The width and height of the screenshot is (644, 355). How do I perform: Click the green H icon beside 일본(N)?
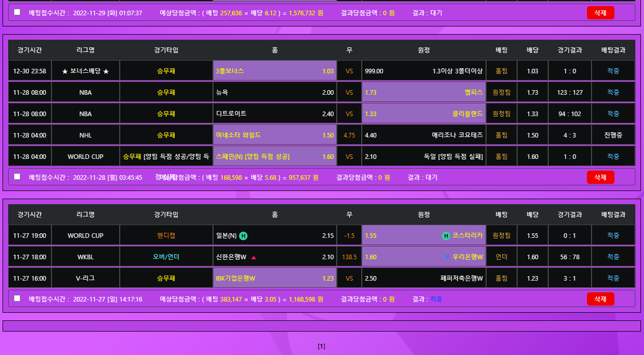click(244, 236)
